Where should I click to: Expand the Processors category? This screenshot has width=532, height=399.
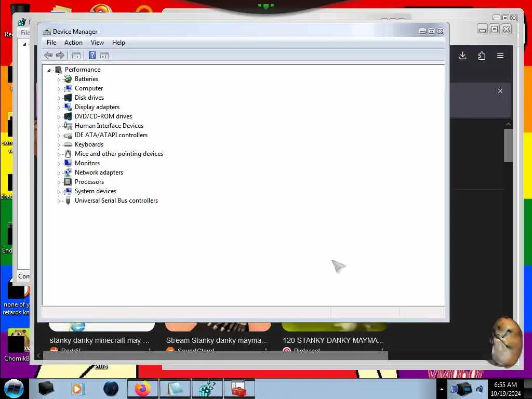(x=59, y=182)
